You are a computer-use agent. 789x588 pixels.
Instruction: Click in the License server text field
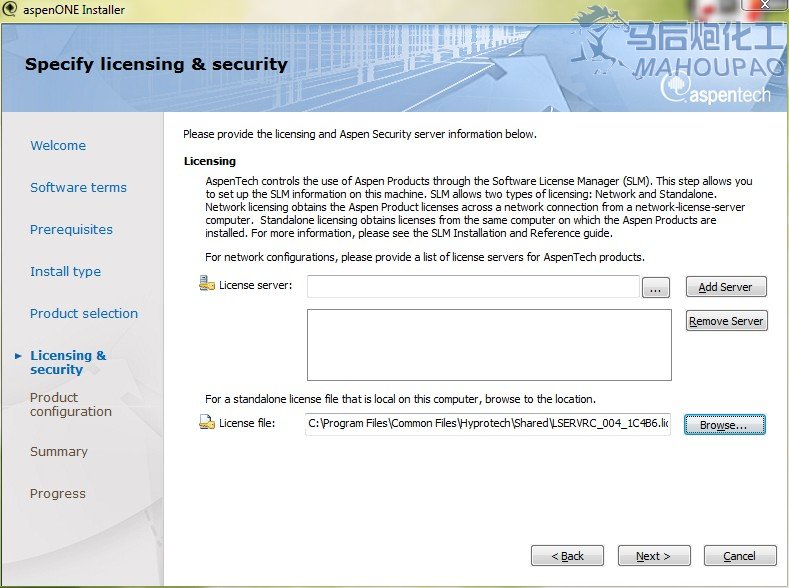click(472, 287)
